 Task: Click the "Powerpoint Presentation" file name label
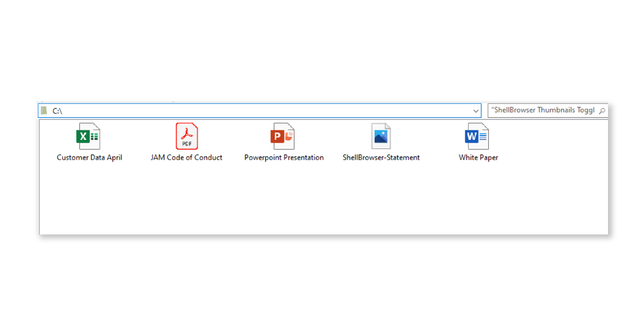click(x=284, y=158)
